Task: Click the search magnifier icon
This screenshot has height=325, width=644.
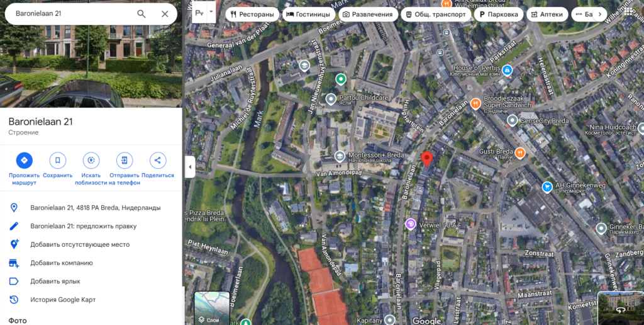Action: [x=142, y=14]
